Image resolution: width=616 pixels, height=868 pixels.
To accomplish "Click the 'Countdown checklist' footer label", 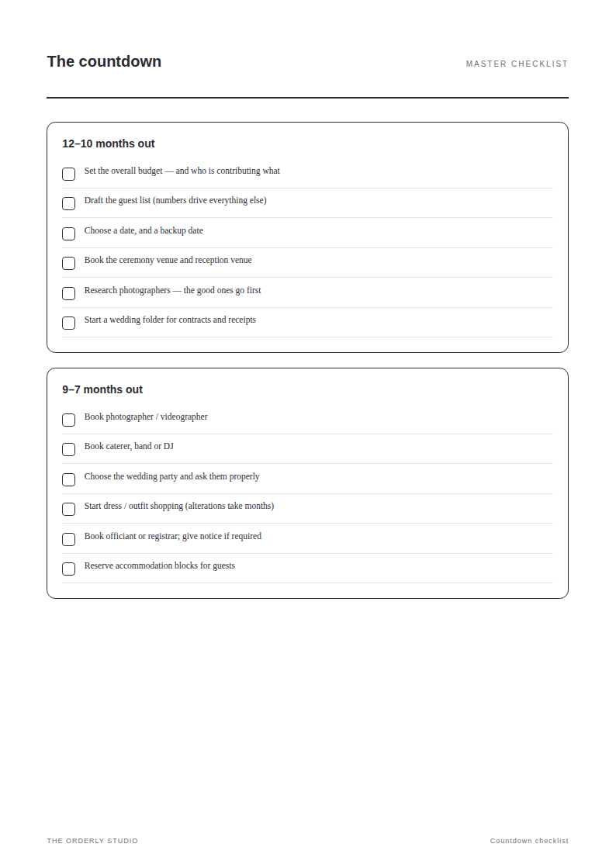I will click(529, 840).
